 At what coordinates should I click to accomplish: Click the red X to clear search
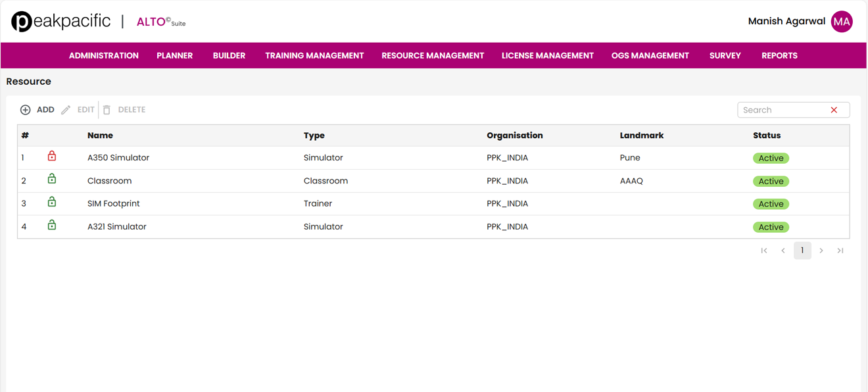point(834,110)
